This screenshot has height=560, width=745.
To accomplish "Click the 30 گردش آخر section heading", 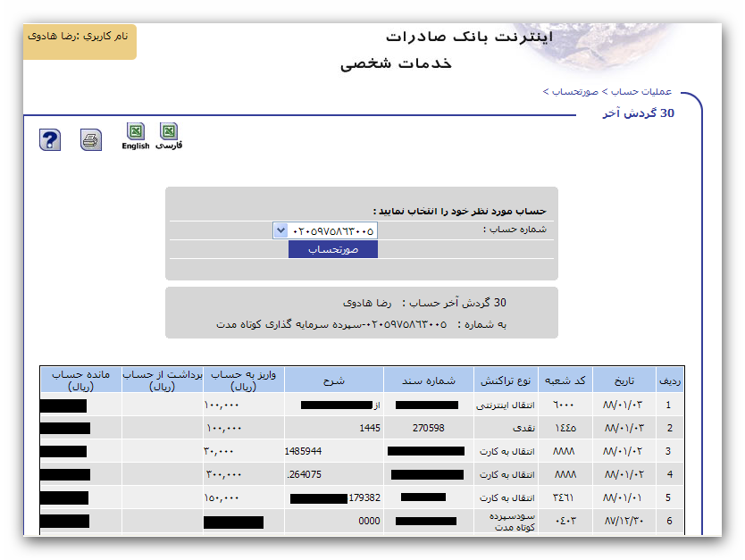I will click(x=639, y=113).
